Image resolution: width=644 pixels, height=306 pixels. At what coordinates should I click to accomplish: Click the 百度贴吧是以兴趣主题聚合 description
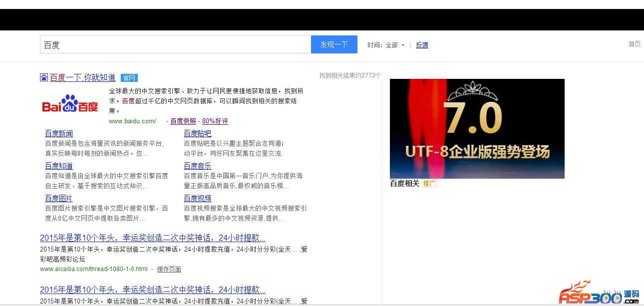pos(233,148)
